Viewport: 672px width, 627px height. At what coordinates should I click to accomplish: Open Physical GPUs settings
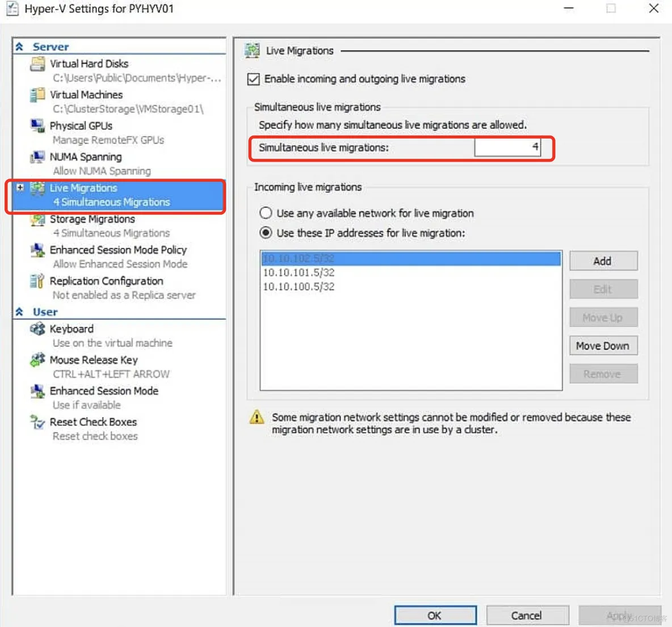point(81,126)
